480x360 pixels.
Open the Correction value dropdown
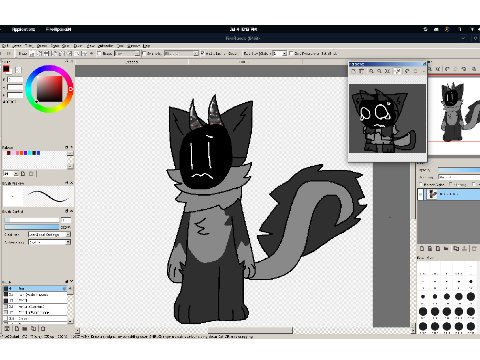pos(280,53)
